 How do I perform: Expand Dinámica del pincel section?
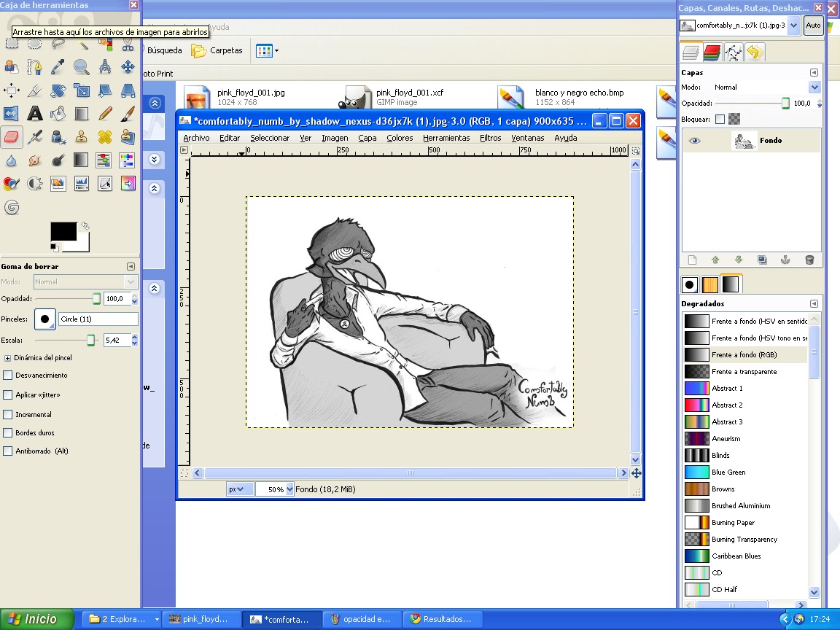pyautogui.click(x=7, y=358)
